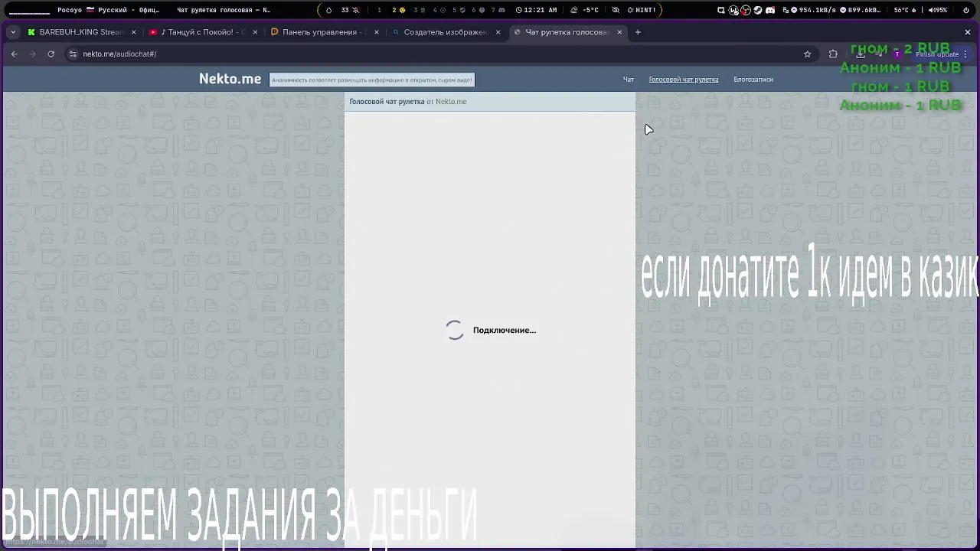Click the weather widget showing -5°C
The height and width of the screenshot is (551, 980).
click(586, 10)
